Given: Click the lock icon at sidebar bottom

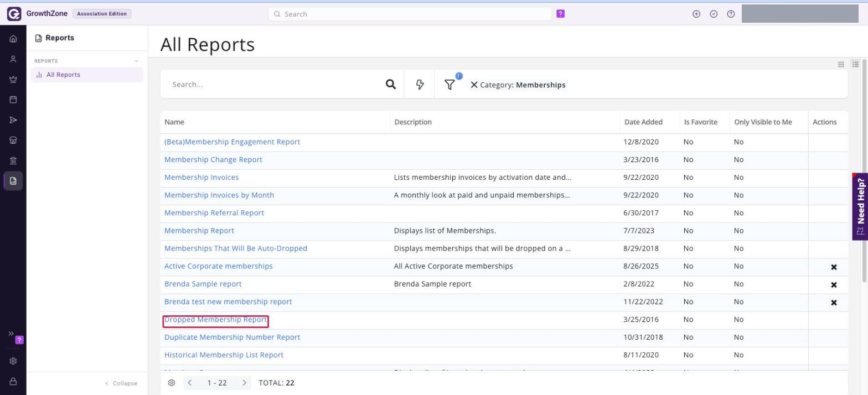Looking at the screenshot, I should point(13,381).
